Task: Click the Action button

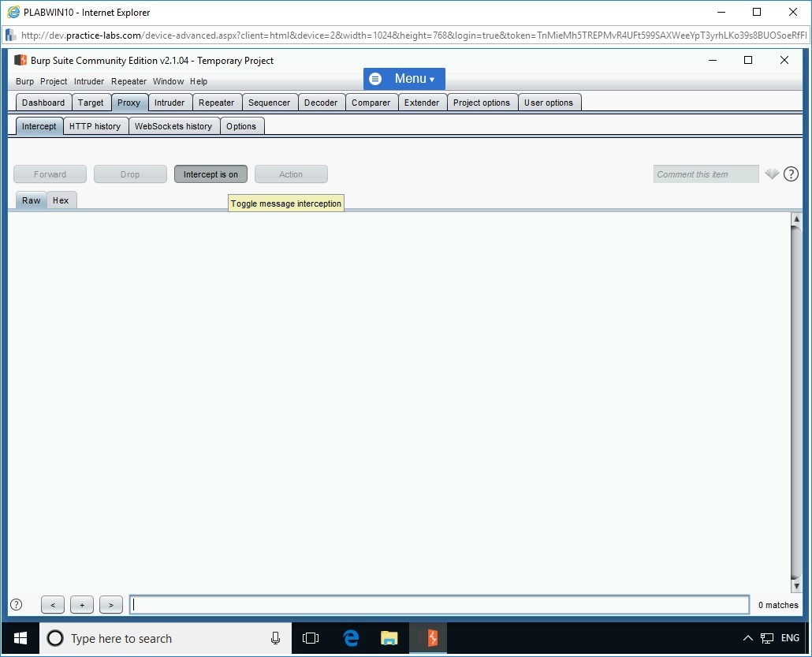Action: (x=291, y=174)
